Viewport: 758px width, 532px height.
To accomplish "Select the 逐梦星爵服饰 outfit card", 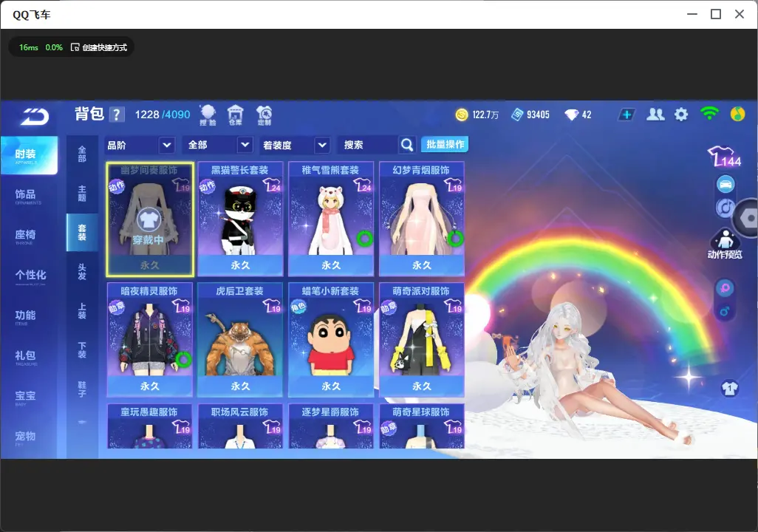I will [331, 426].
